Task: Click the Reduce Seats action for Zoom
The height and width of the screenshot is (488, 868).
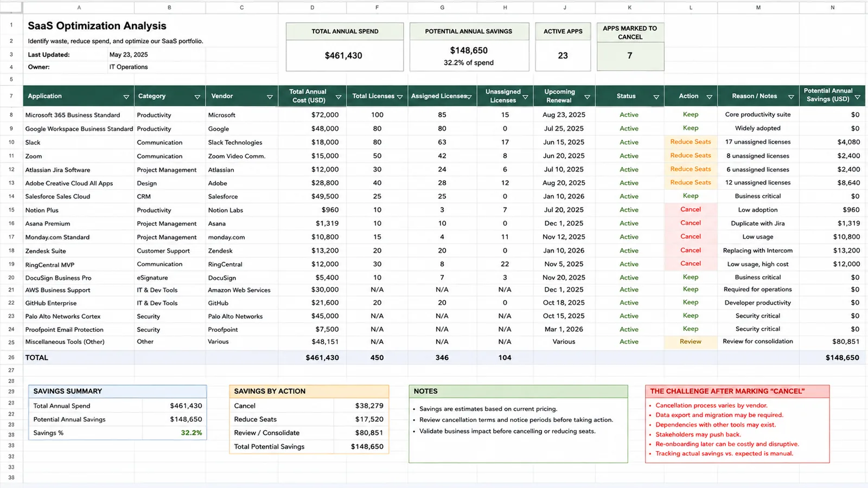Action: [x=691, y=156]
